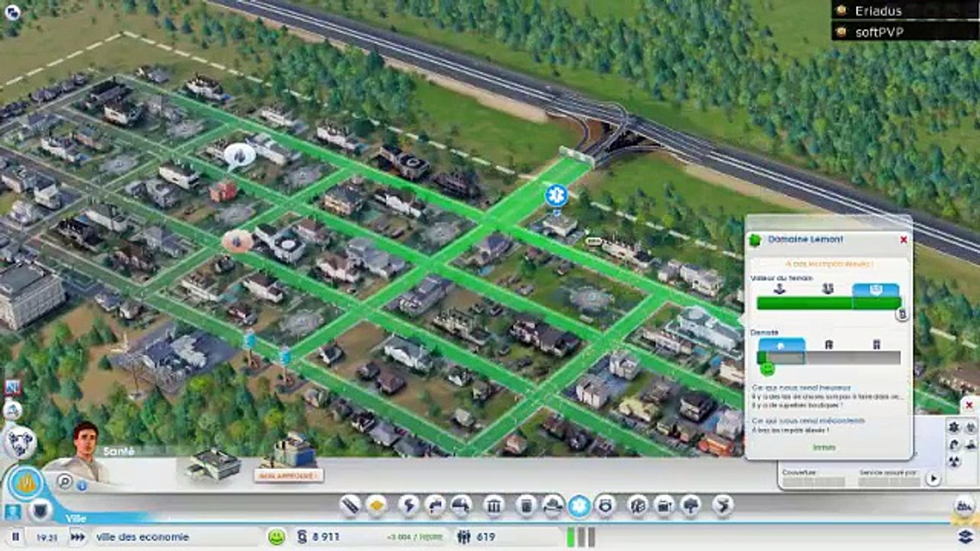
Task: Open the budget simoleon icon beside 8 911
Action: click(302, 537)
